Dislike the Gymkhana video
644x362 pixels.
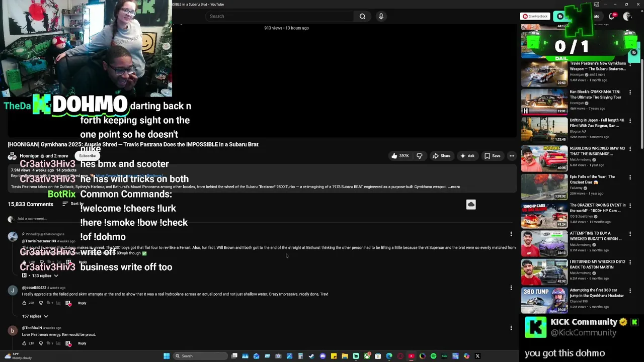(x=420, y=156)
